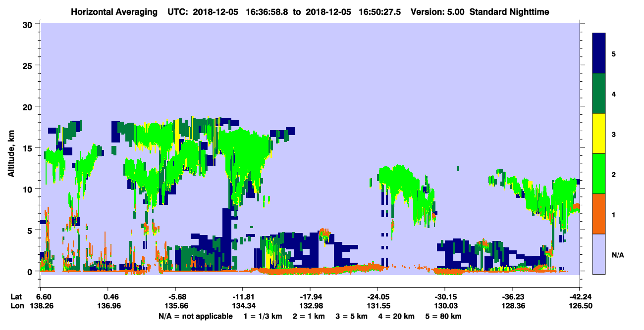Click latitude value -42.24

pyautogui.click(x=580, y=297)
